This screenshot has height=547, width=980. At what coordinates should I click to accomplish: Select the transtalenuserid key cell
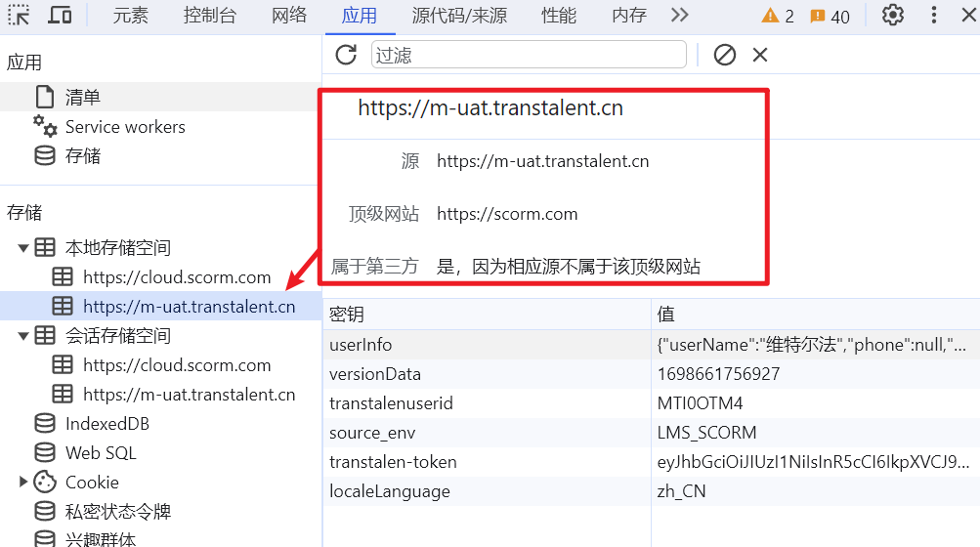487,403
